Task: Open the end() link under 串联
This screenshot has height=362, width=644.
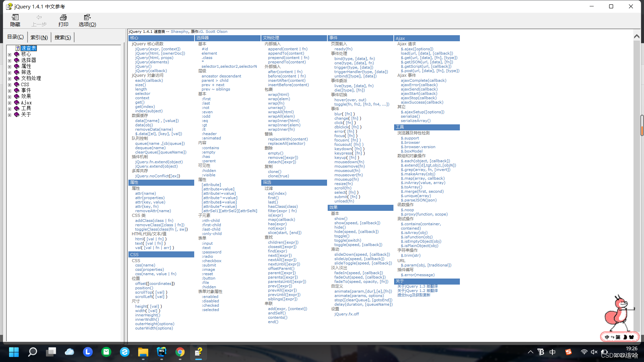Action: [x=273, y=322]
